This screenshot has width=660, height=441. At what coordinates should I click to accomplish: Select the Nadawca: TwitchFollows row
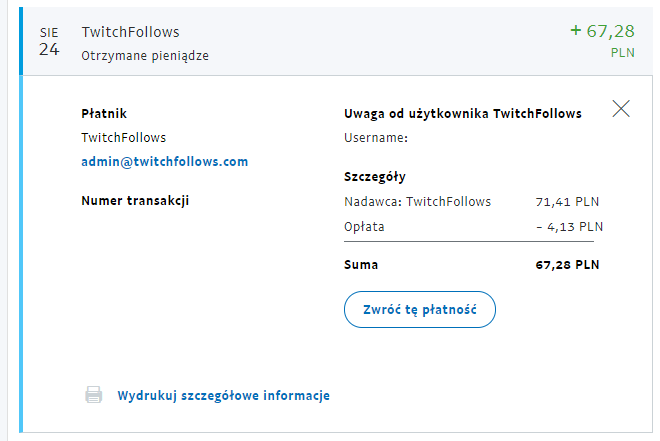pos(417,202)
